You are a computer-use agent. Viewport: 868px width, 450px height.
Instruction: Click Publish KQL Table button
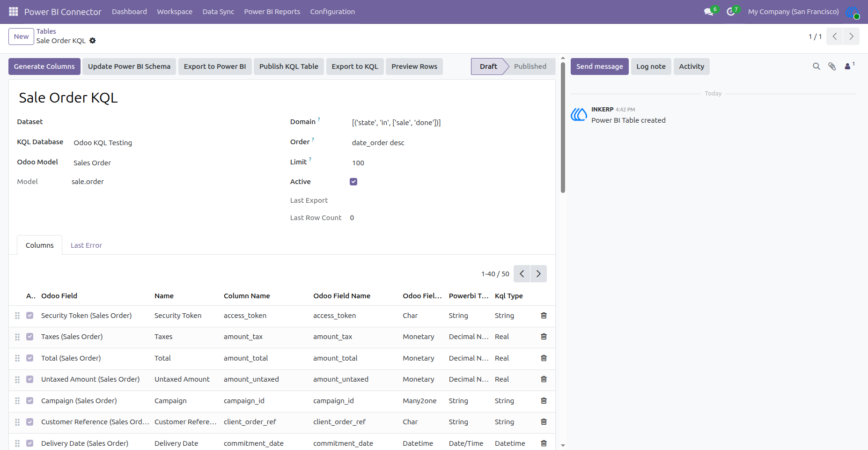coord(289,66)
